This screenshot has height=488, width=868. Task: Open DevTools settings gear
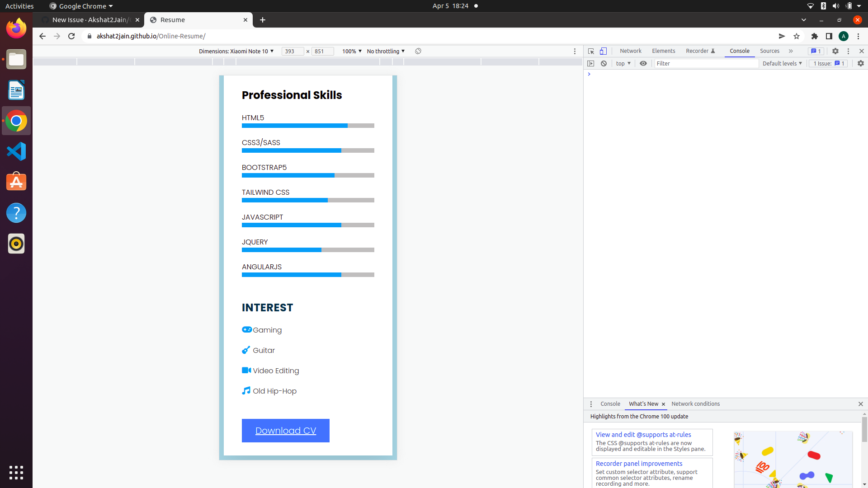[x=836, y=51]
